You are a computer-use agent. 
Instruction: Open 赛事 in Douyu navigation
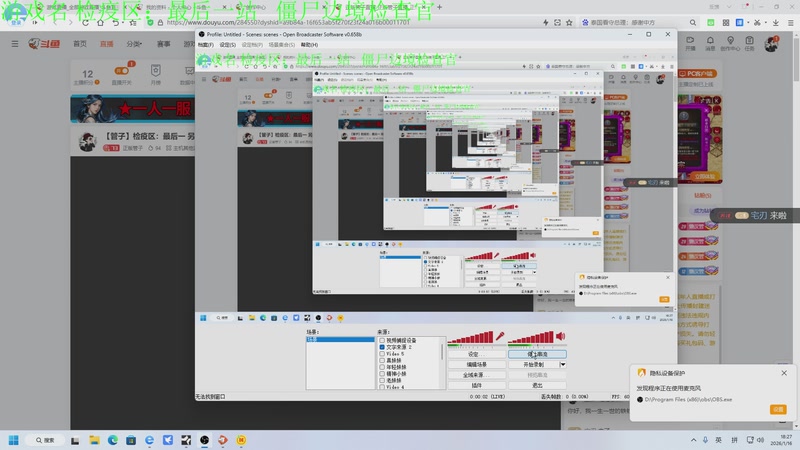click(163, 44)
